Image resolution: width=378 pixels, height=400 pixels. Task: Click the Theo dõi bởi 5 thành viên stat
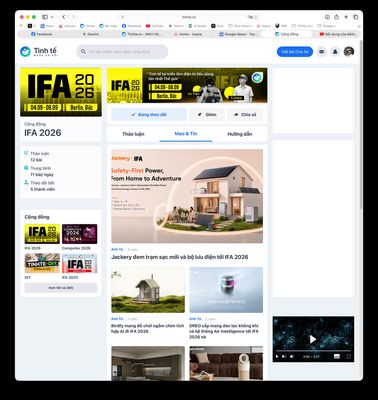40,186
